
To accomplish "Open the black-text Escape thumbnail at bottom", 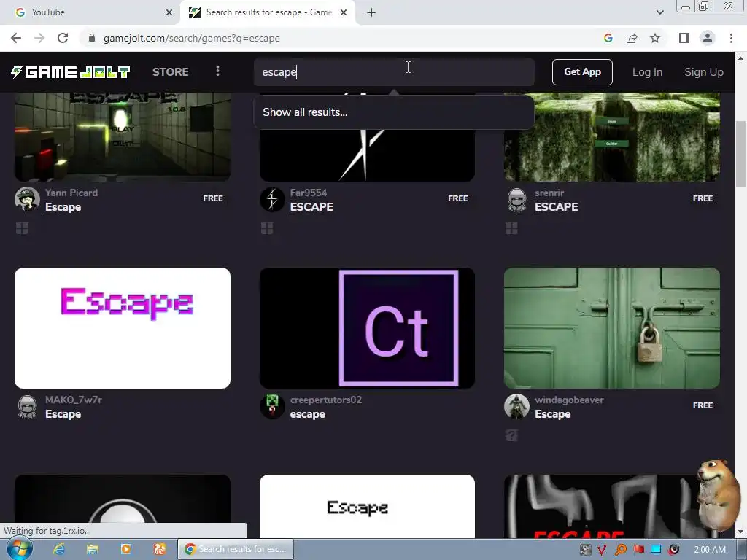I will (367, 506).
